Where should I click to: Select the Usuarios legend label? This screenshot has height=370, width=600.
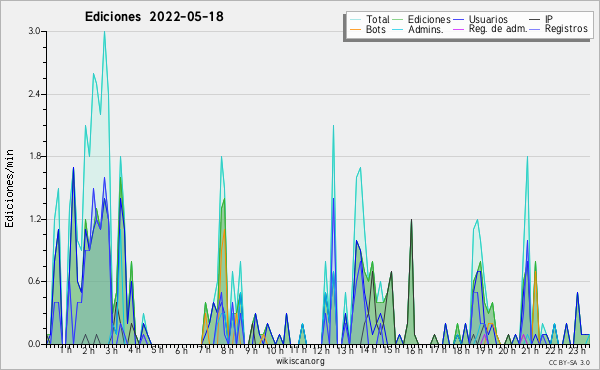point(488,19)
